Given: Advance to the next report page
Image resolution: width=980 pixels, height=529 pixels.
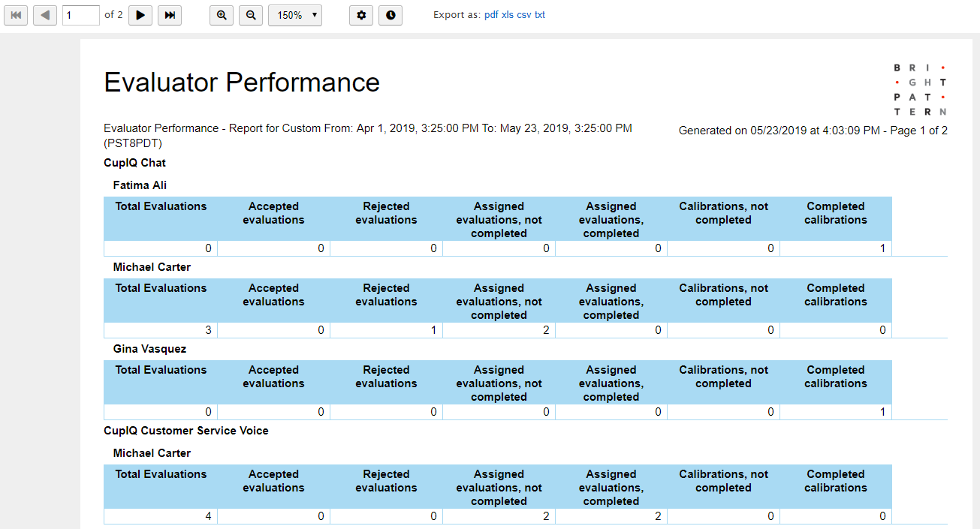Looking at the screenshot, I should pos(140,15).
